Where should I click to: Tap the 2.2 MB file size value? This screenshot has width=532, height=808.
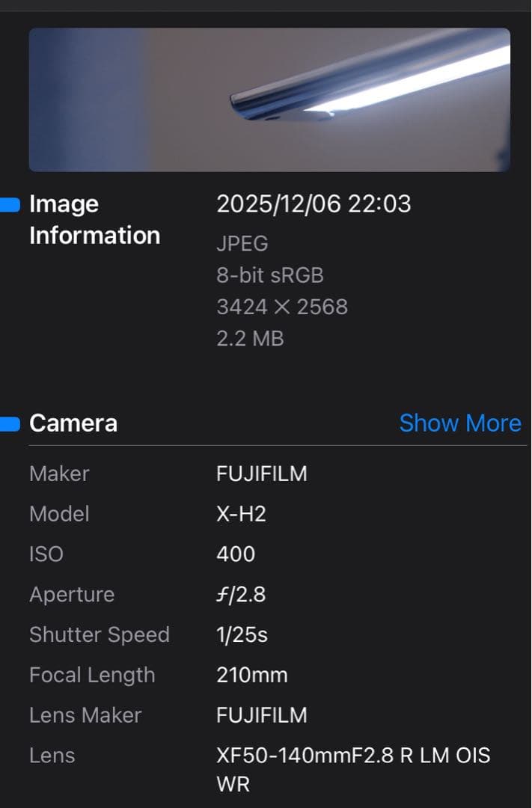click(x=250, y=339)
